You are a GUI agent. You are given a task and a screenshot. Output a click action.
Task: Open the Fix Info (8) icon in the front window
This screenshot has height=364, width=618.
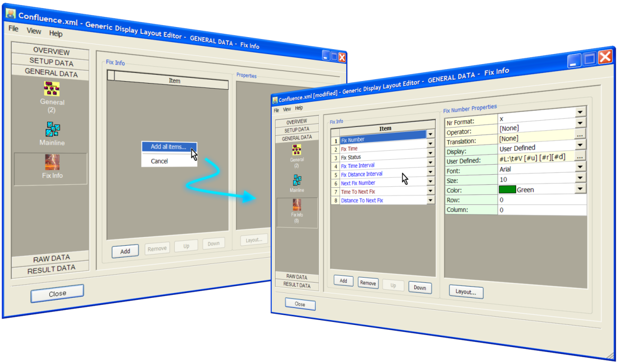[x=297, y=205]
